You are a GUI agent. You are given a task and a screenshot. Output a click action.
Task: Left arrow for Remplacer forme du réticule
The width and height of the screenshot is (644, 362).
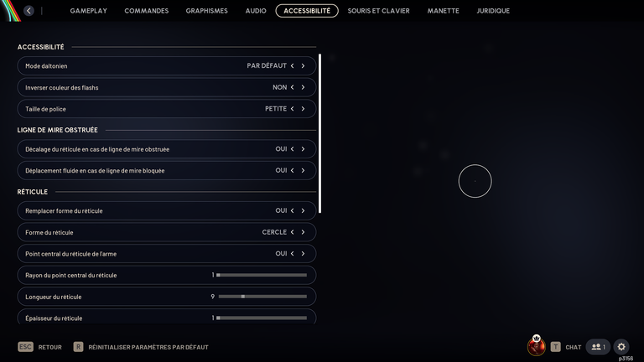pos(293,210)
